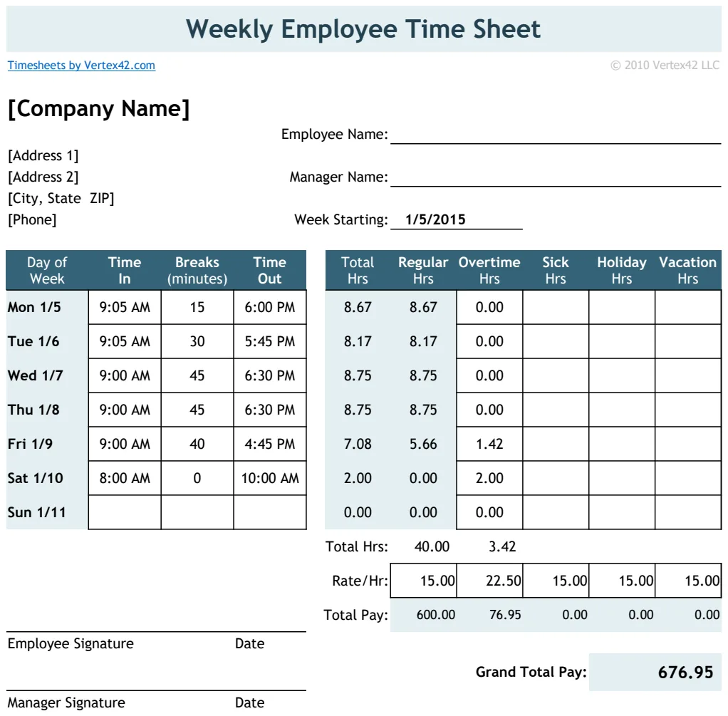Click Total Hrs 8.67 for Monday
728x716 pixels.
click(358, 307)
